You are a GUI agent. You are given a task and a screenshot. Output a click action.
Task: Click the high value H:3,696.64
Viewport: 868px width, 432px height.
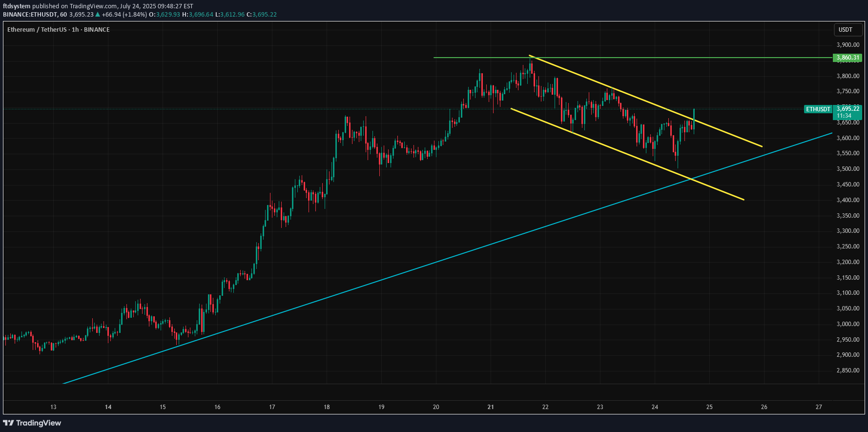198,15
